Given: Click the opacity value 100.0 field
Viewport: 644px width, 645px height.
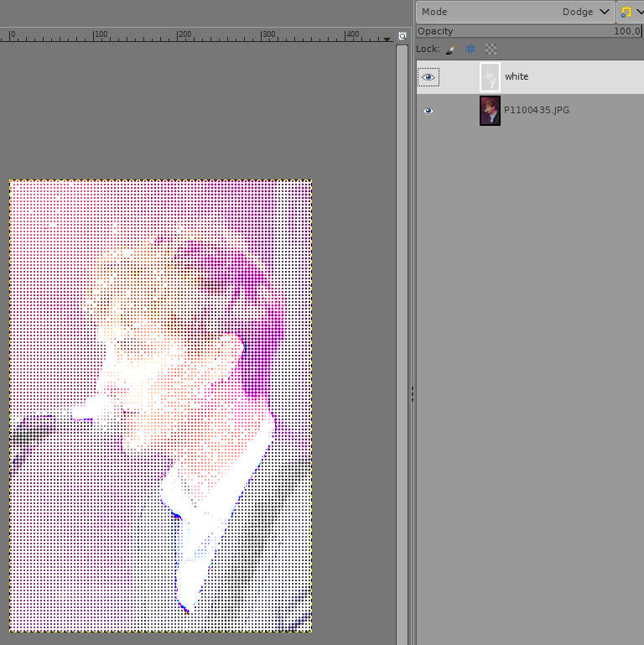Looking at the screenshot, I should [x=626, y=31].
